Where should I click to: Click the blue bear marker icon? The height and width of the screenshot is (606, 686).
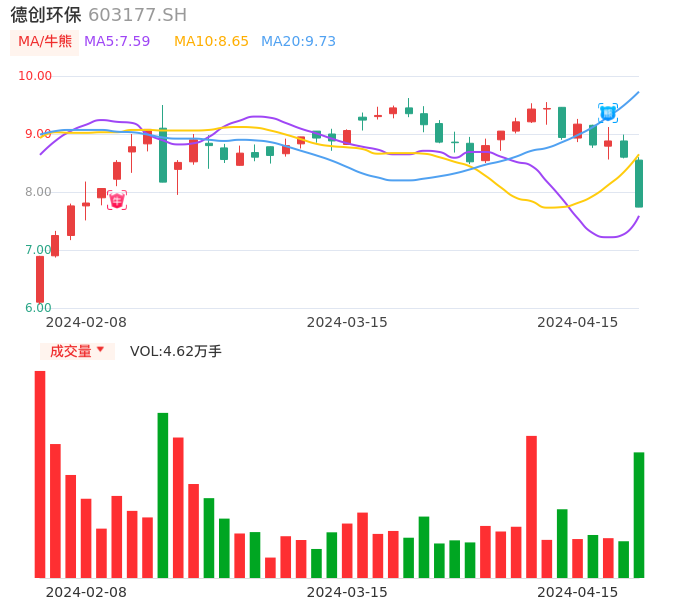pyautogui.click(x=608, y=113)
